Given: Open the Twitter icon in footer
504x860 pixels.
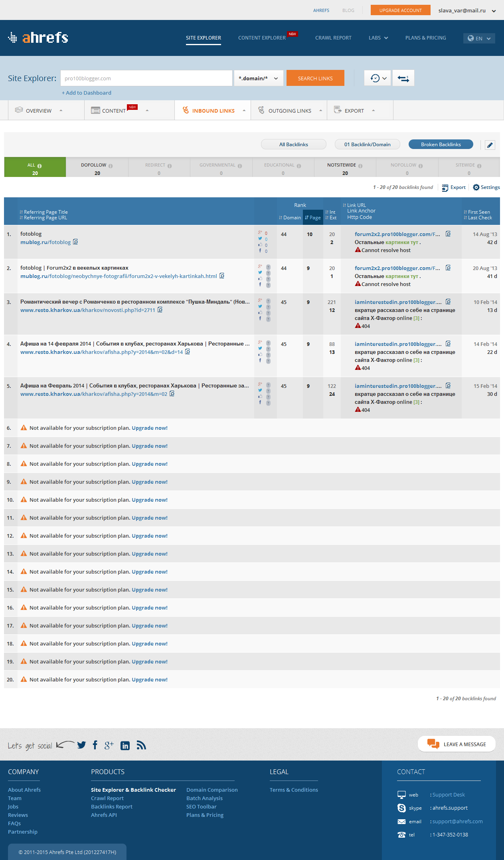Looking at the screenshot, I should coord(81,745).
